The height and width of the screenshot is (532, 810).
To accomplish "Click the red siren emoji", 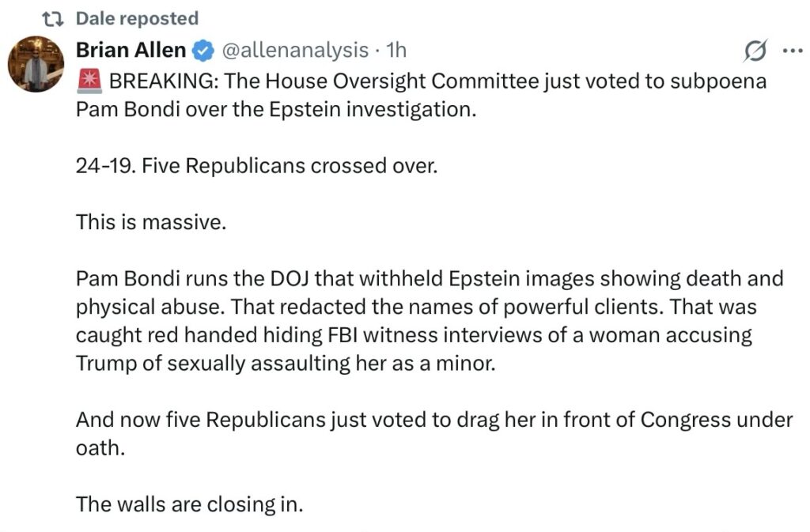I will pos(89,80).
